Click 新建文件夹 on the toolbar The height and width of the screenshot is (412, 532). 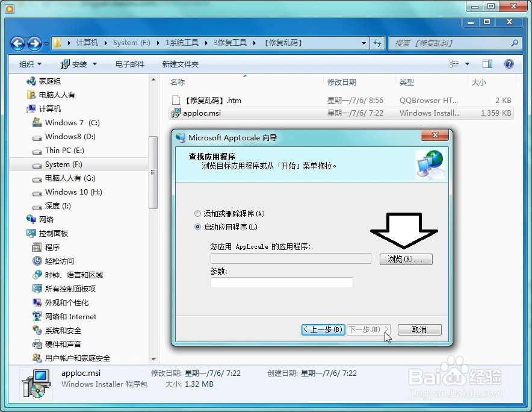[x=180, y=64]
